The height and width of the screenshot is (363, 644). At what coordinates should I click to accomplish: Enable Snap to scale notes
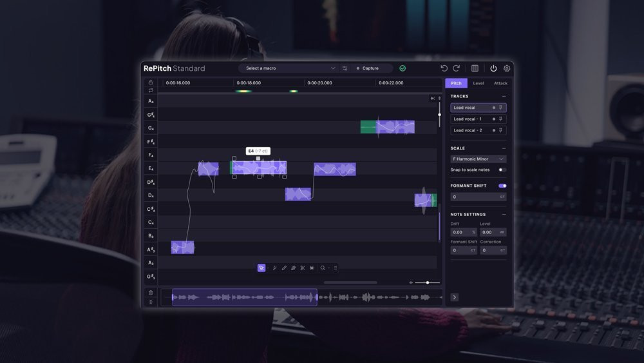click(x=502, y=170)
